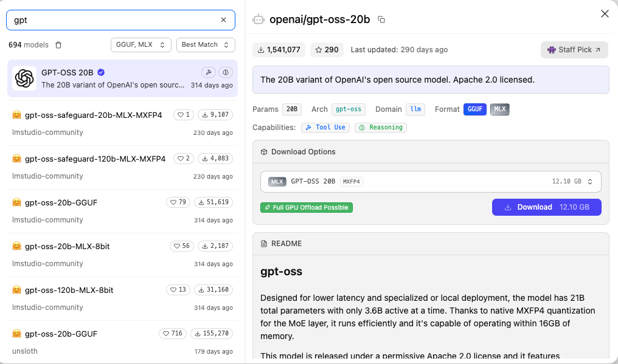Click the MXFP4 quantization tag
Viewport: 618px width, 364px height.
351,182
